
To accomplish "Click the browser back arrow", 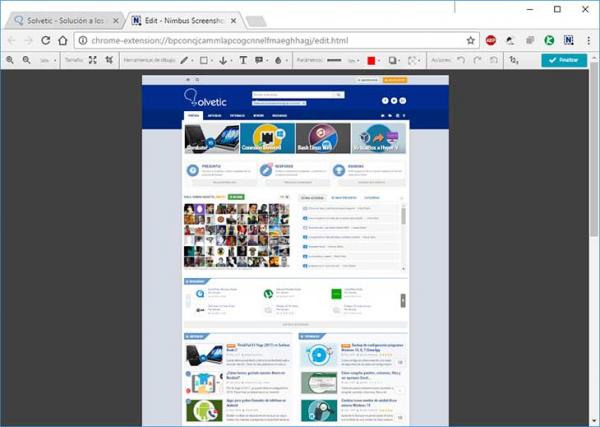I will pyautogui.click(x=11, y=40).
